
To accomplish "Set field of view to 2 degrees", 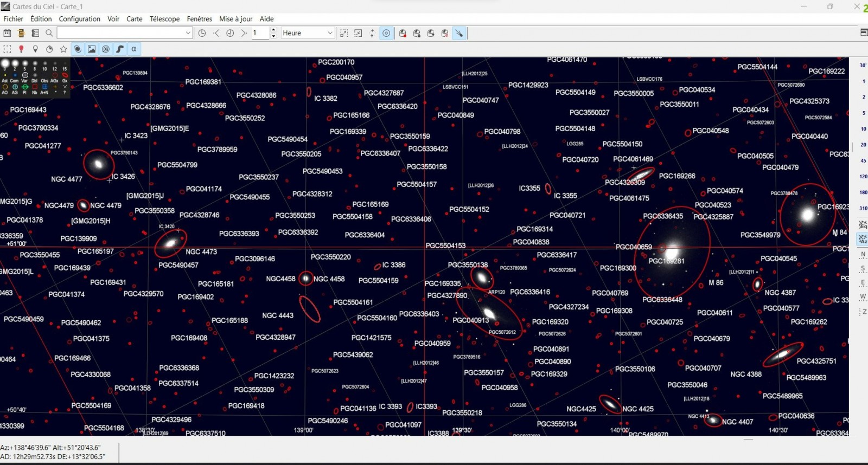I will [x=863, y=97].
